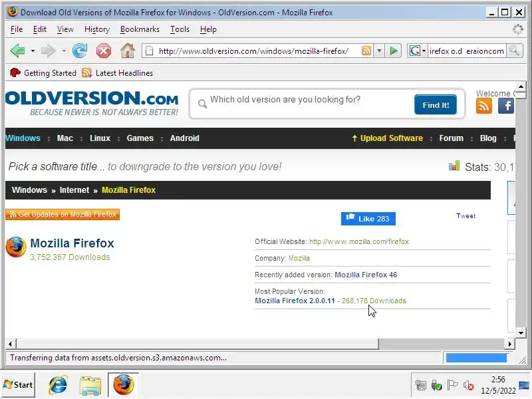
Task: Click the Start button on taskbar
Action: click(18, 385)
